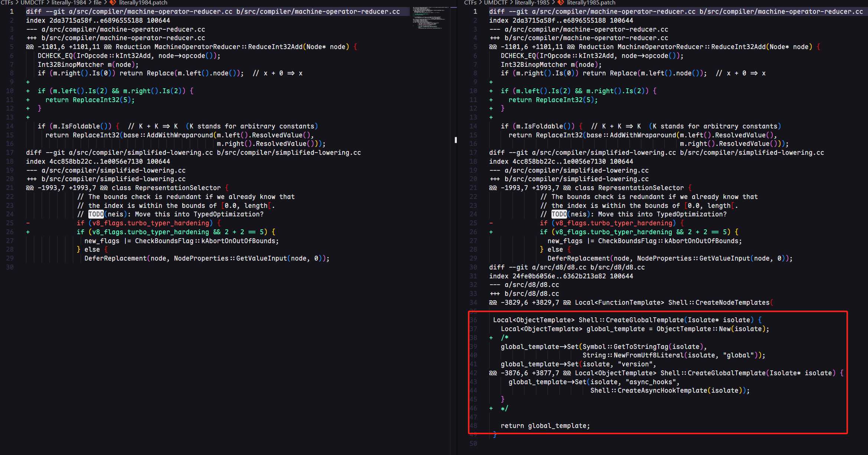Place cursor on left 'index 2da3715a58f..e6896555188 100644' line
Viewport: 868px width, 455px height.
[98, 20]
